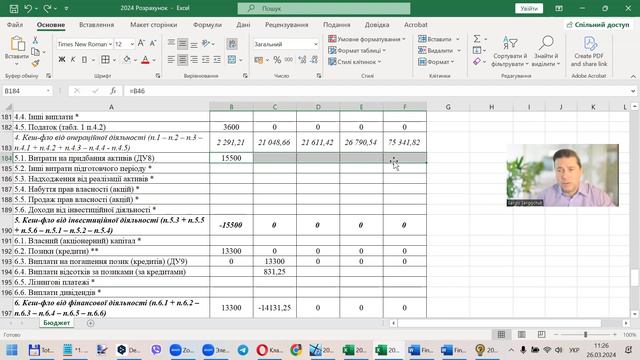
Task: Click the decrease indent icon
Action: (x=205, y=60)
